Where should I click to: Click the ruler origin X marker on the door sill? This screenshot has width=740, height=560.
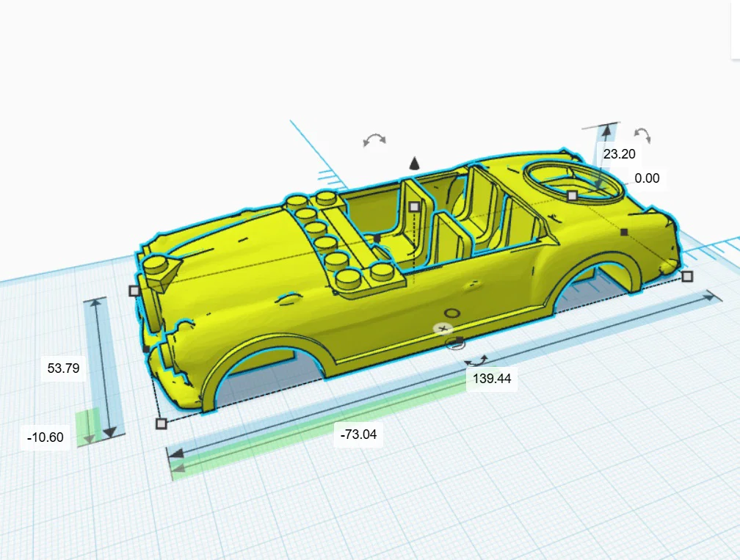[443, 328]
